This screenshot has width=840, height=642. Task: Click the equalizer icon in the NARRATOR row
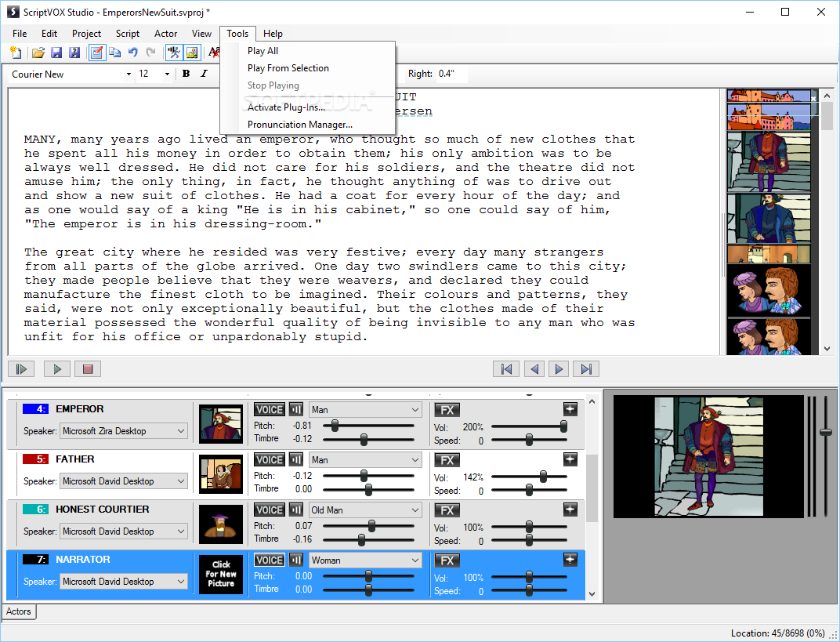point(296,560)
